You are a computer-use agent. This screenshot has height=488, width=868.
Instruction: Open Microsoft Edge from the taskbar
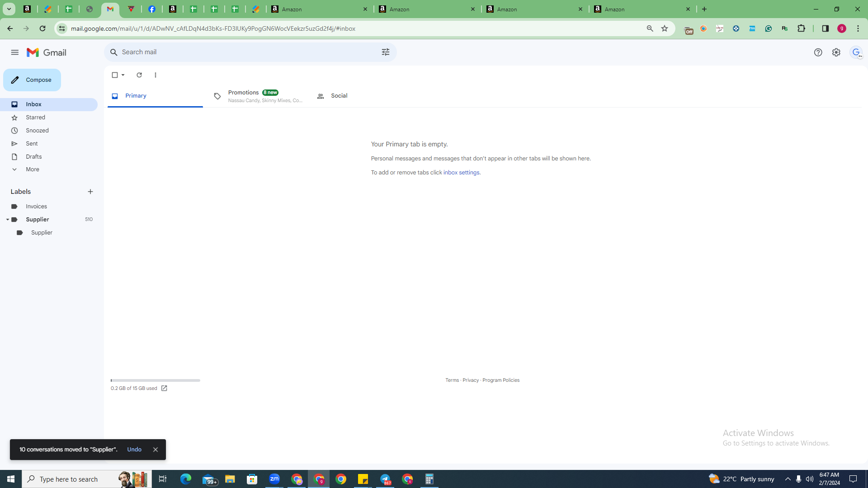click(x=186, y=479)
